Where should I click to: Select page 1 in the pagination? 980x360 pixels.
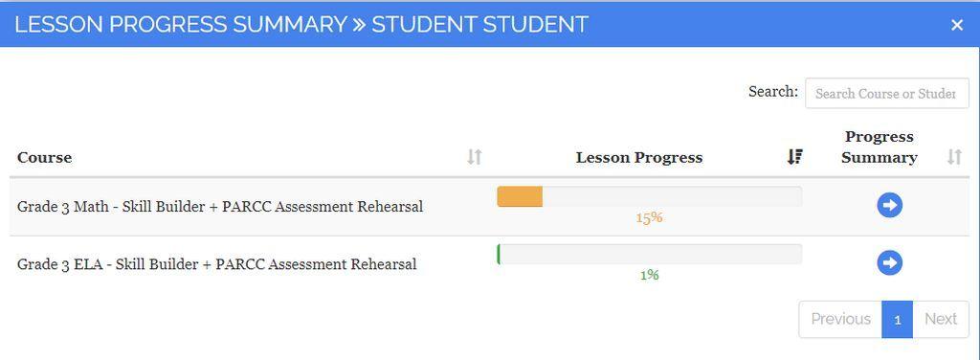click(x=898, y=319)
